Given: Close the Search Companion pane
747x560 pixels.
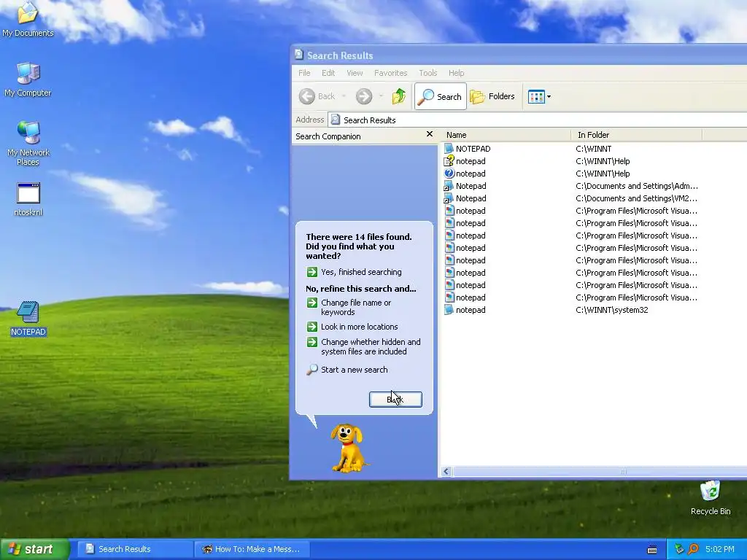Looking at the screenshot, I should [429, 134].
